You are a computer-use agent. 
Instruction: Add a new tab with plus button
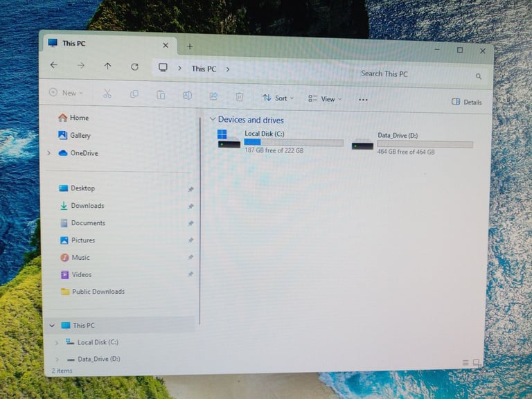(x=190, y=46)
